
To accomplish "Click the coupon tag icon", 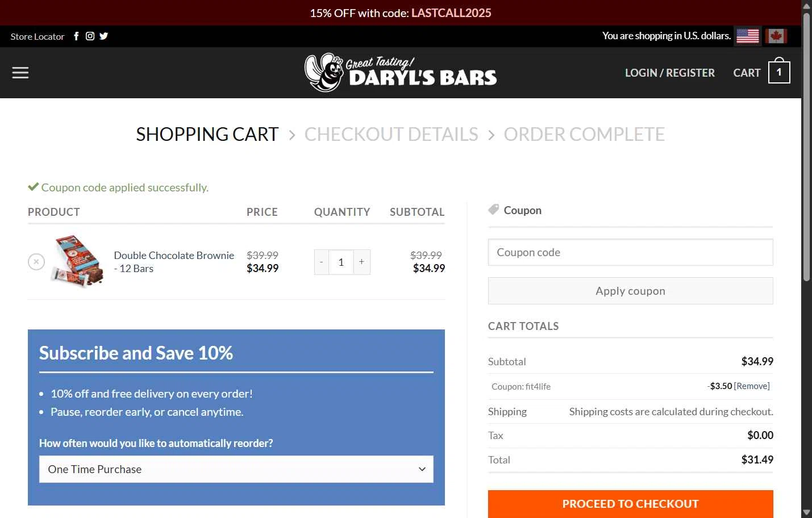I will pyautogui.click(x=493, y=210).
